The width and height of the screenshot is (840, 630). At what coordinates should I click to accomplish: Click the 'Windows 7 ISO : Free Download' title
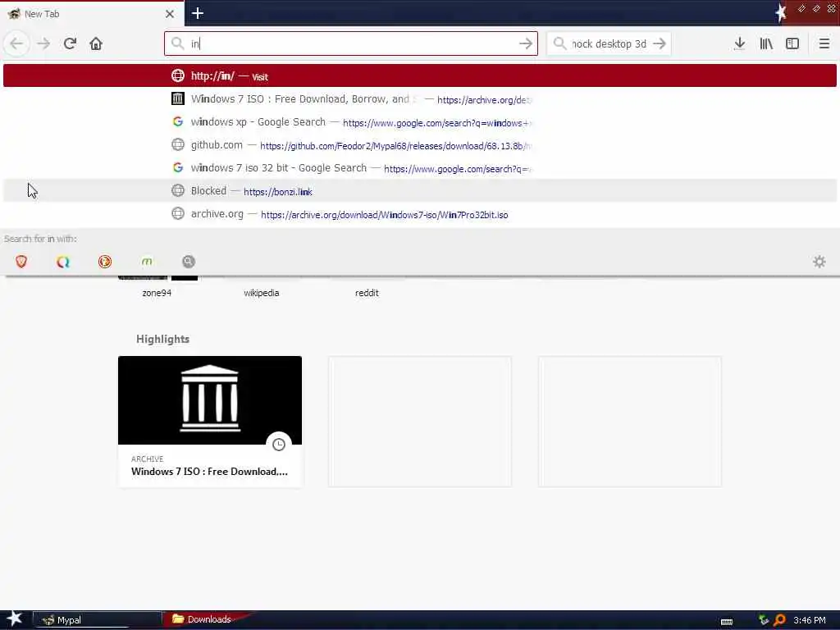tap(209, 472)
